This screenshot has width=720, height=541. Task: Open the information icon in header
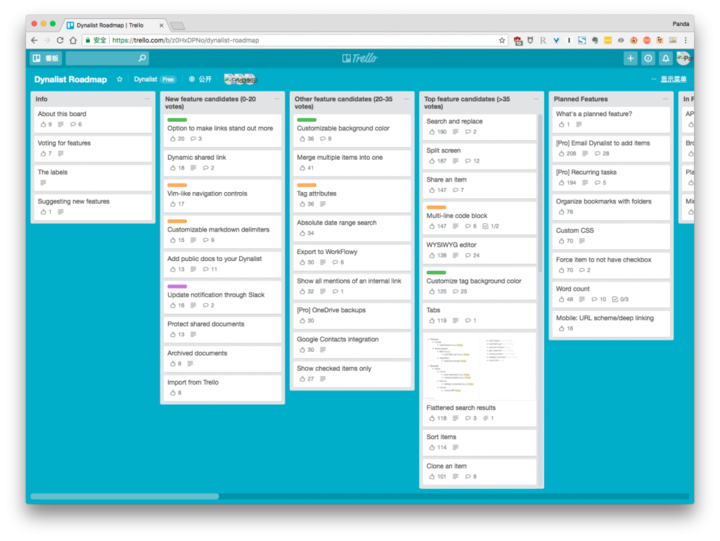click(x=648, y=58)
